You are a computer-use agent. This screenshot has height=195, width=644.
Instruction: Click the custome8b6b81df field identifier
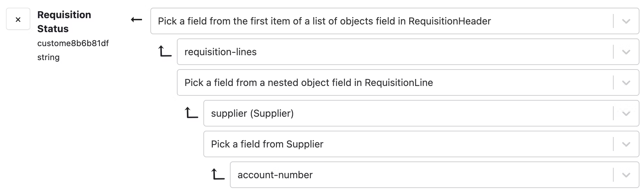click(73, 43)
